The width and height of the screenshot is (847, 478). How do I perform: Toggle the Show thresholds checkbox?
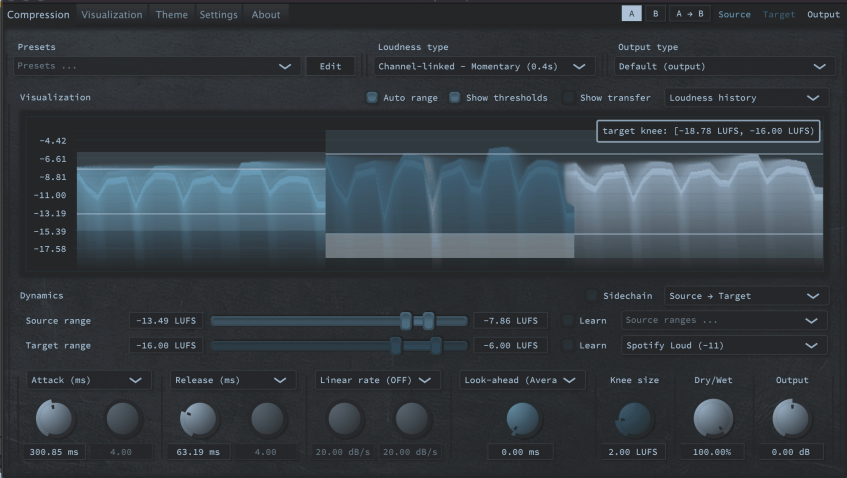[455, 97]
